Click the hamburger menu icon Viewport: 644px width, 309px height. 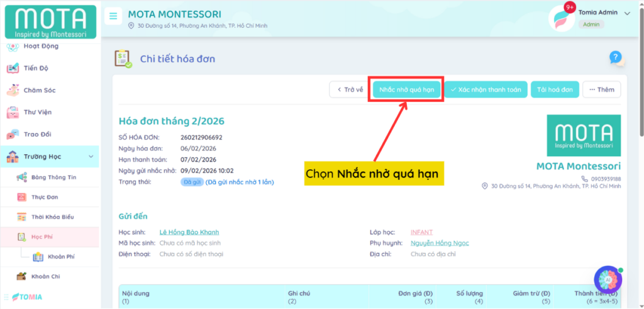(113, 16)
